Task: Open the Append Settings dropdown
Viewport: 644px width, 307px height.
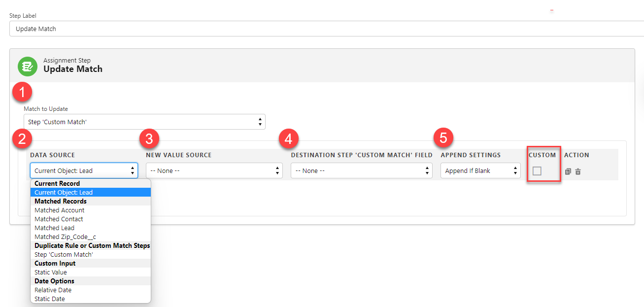Action: coord(480,171)
